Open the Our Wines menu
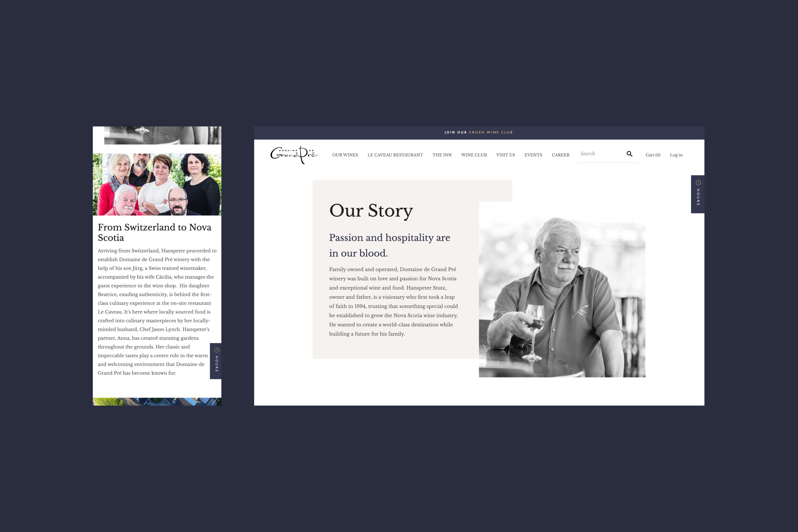This screenshot has height=532, width=798. pyautogui.click(x=345, y=155)
